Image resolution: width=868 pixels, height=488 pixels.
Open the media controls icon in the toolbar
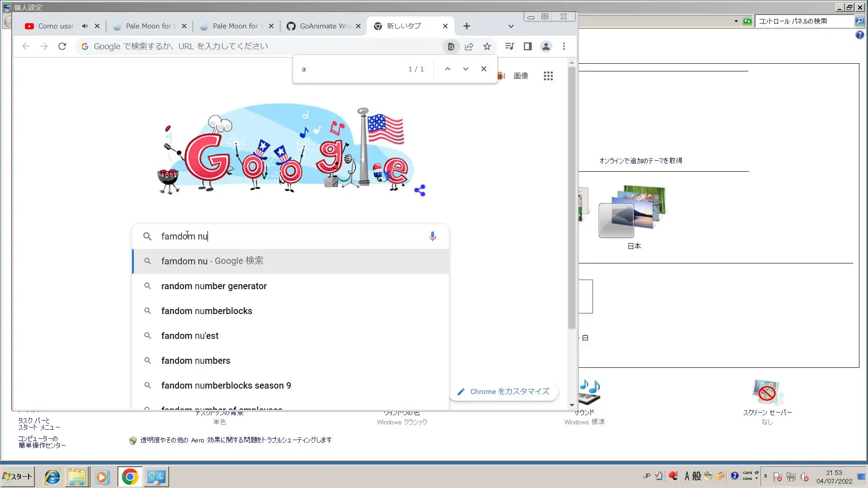(x=509, y=47)
